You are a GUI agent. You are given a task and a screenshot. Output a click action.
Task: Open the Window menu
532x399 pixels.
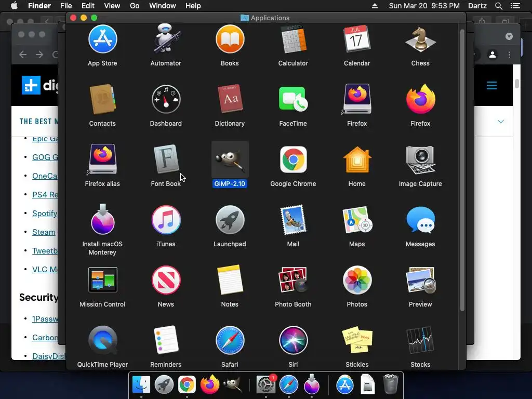tap(163, 6)
